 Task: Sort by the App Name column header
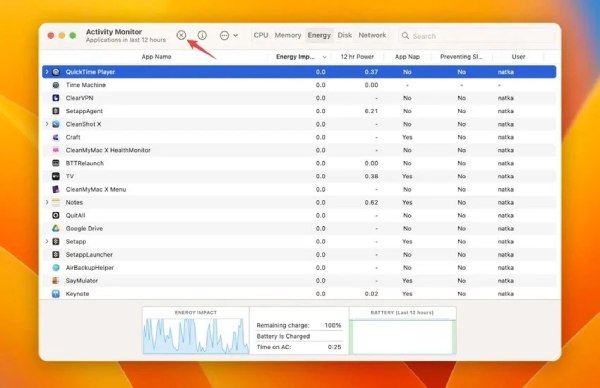(157, 57)
